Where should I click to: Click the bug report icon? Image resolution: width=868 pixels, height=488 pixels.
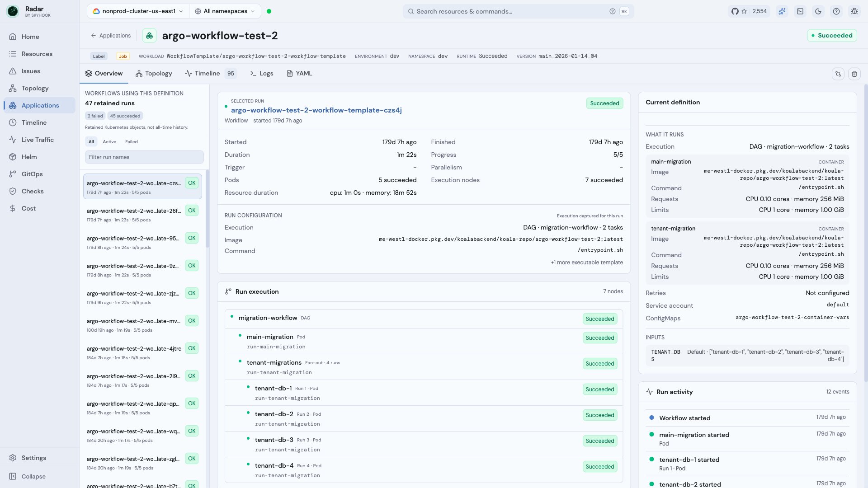[x=854, y=11]
